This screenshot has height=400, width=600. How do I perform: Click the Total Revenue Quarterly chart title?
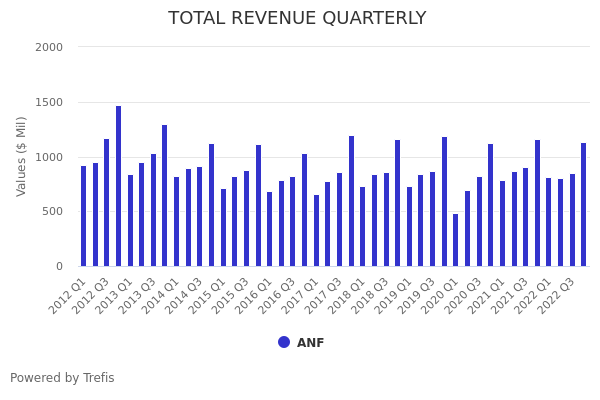tap(297, 18)
